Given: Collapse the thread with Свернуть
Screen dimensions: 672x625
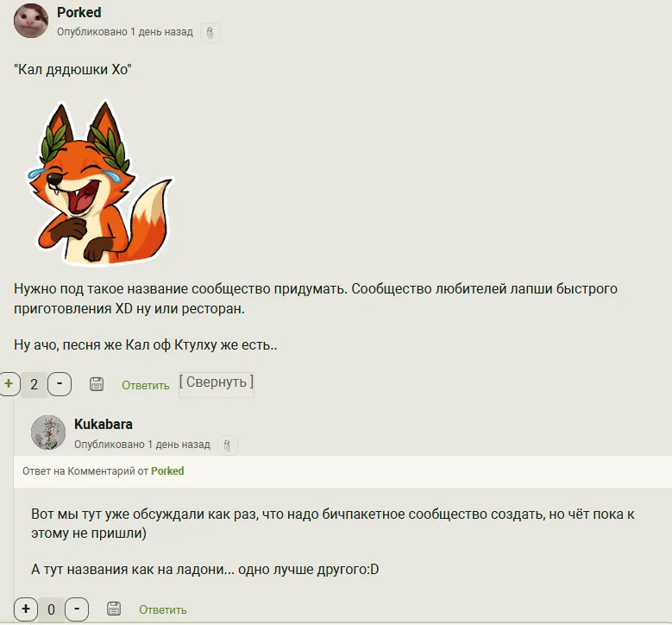Looking at the screenshot, I should tap(217, 382).
